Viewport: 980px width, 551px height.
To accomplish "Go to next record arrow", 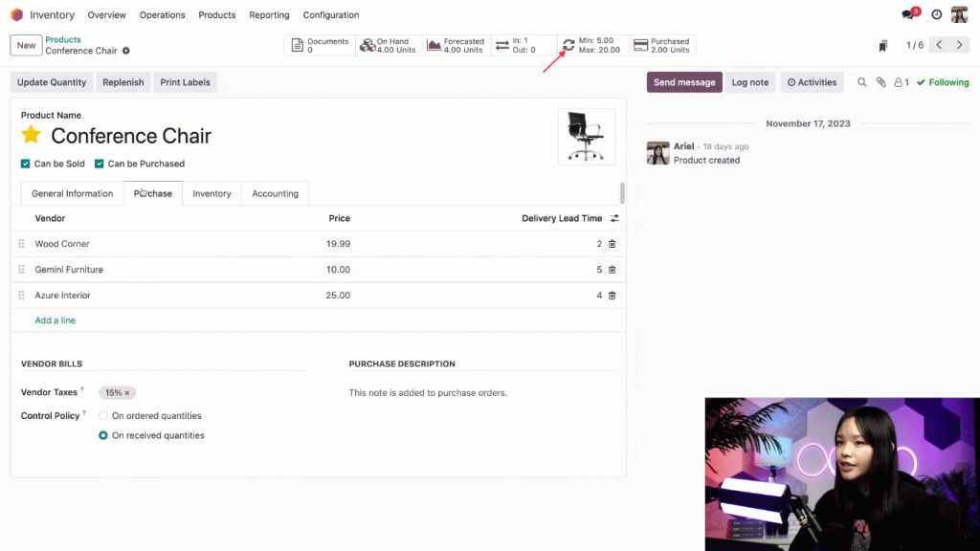I will [x=959, y=45].
